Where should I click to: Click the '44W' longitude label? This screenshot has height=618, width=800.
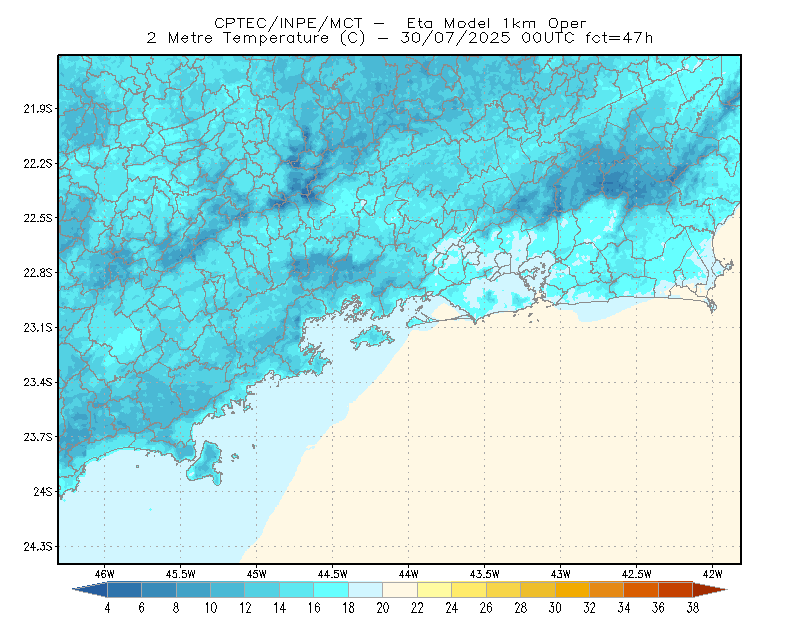point(409,574)
